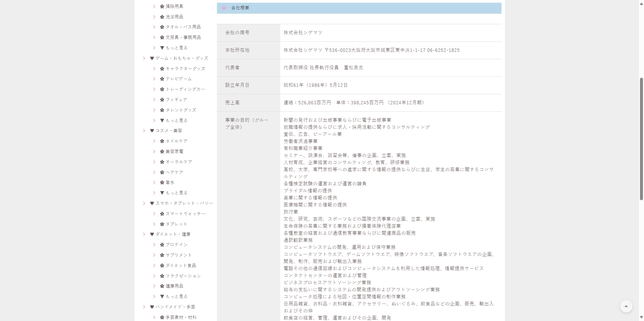This screenshot has width=644, height=321.
Task: Click flower icon beside プロテイン
Action: [x=162, y=245]
